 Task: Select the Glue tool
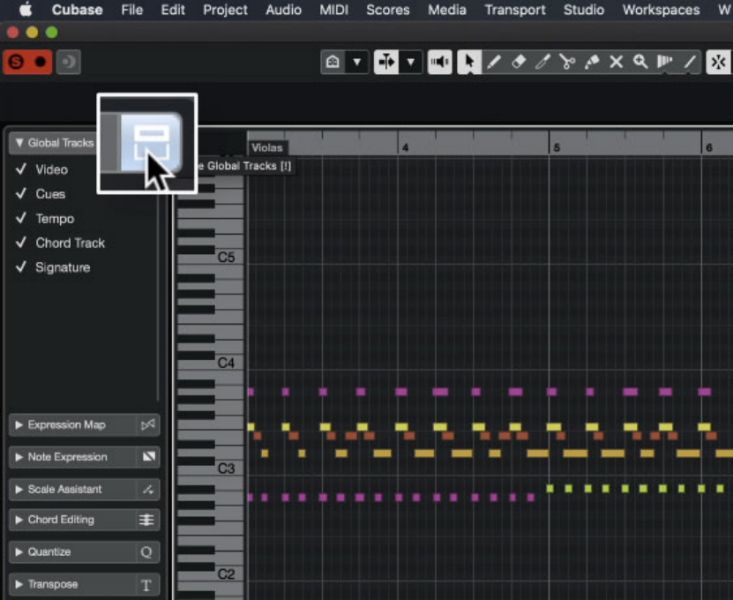pyautogui.click(x=592, y=62)
